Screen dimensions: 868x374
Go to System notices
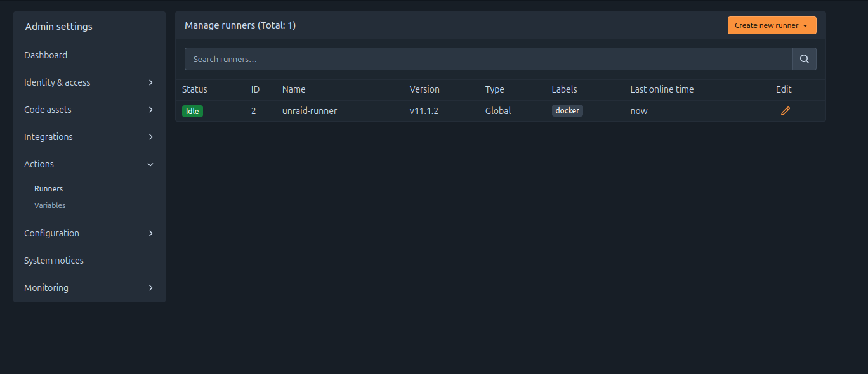pos(54,261)
